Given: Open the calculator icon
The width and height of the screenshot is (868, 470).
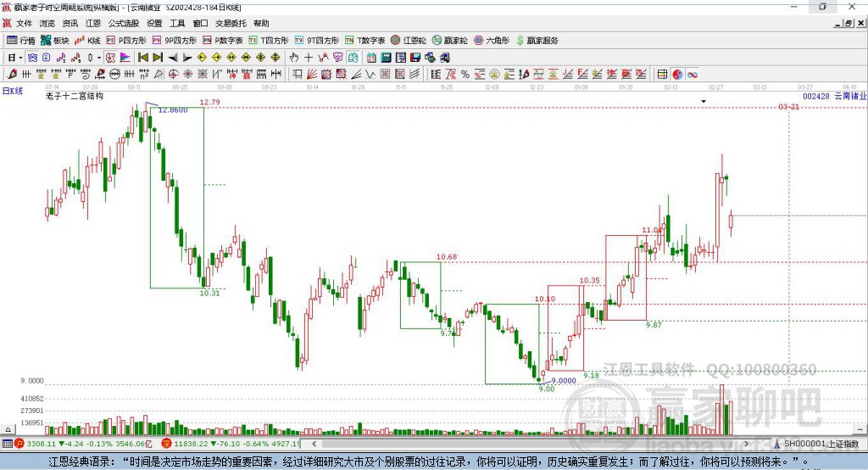Looking at the screenshot, I should click(387, 58).
